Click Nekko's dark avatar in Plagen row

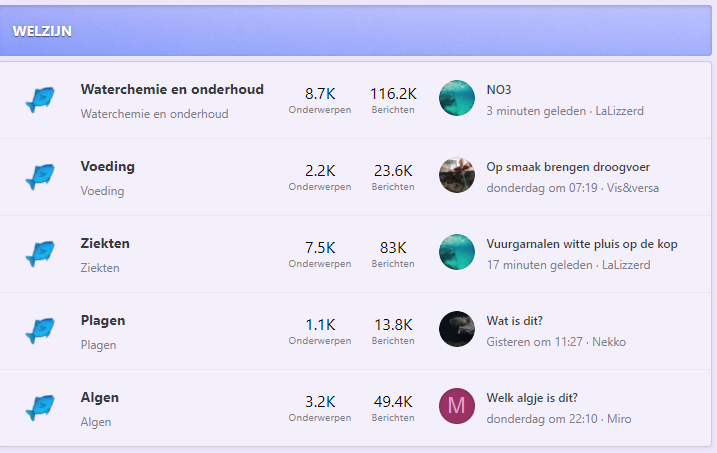(457, 329)
